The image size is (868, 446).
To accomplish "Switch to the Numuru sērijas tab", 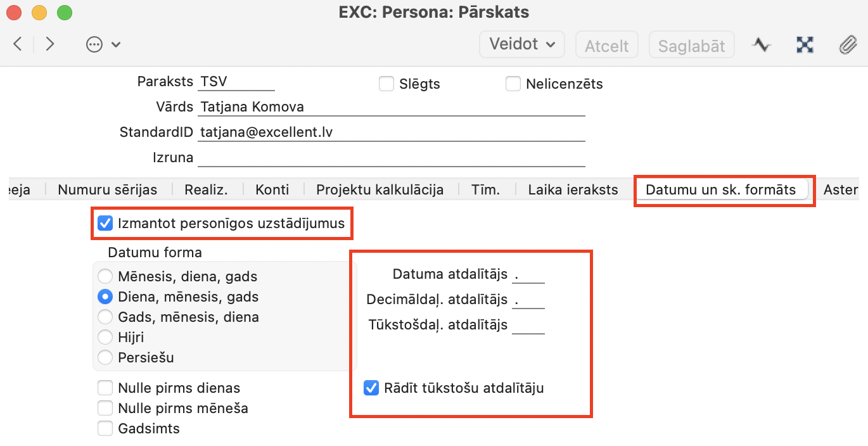I will [x=107, y=189].
